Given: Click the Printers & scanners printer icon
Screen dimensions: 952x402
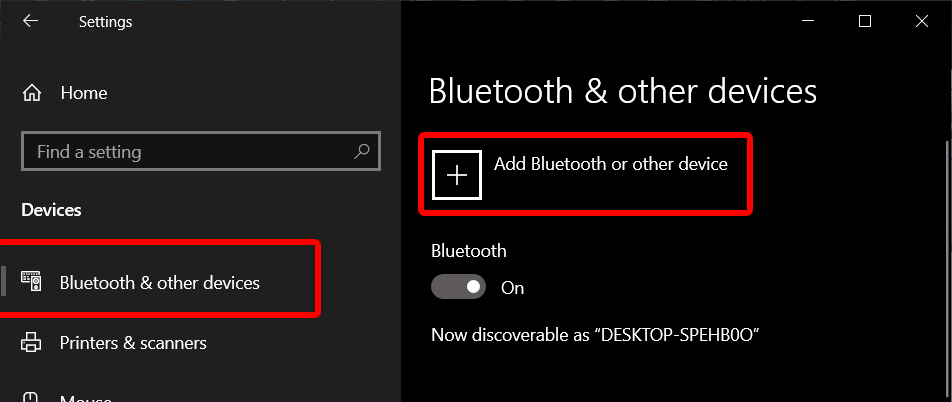Looking at the screenshot, I should tap(31, 342).
